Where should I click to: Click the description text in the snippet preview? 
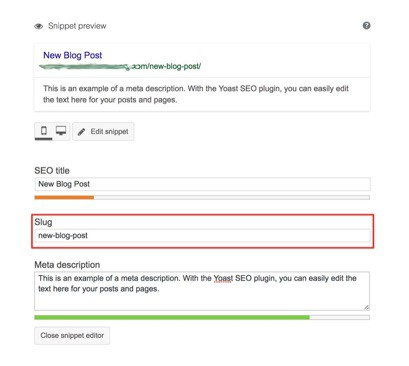click(x=196, y=94)
